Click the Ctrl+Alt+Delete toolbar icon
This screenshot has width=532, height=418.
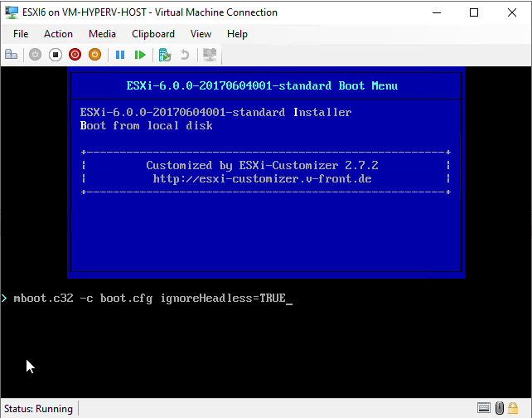click(x=12, y=55)
